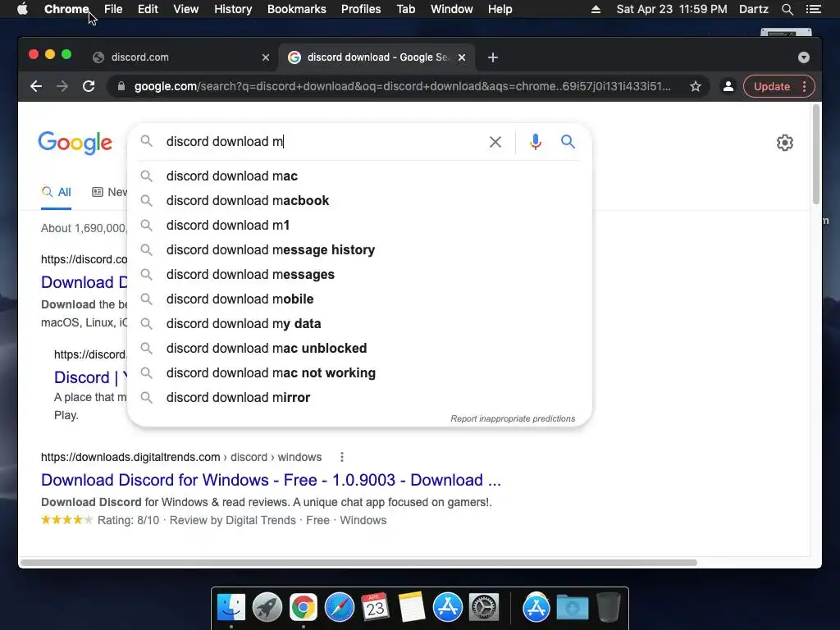Open the History menu
840x630 pixels.
tap(233, 9)
